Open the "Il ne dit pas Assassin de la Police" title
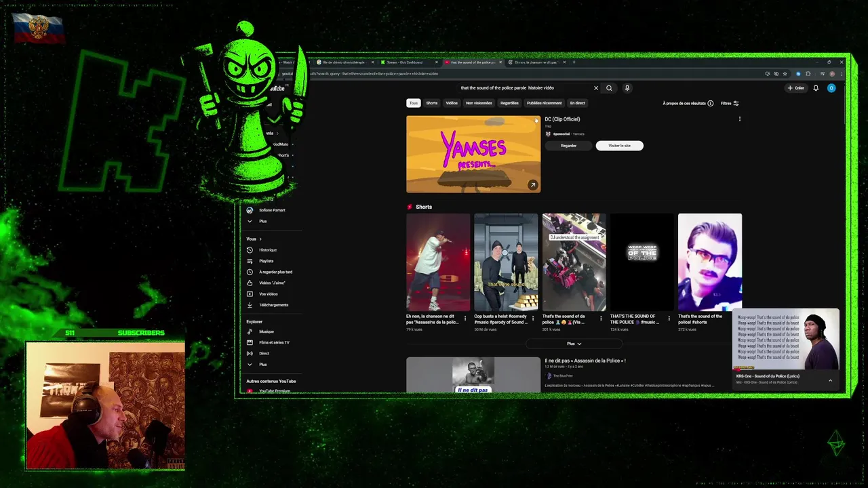The height and width of the screenshot is (488, 868). pos(585,361)
